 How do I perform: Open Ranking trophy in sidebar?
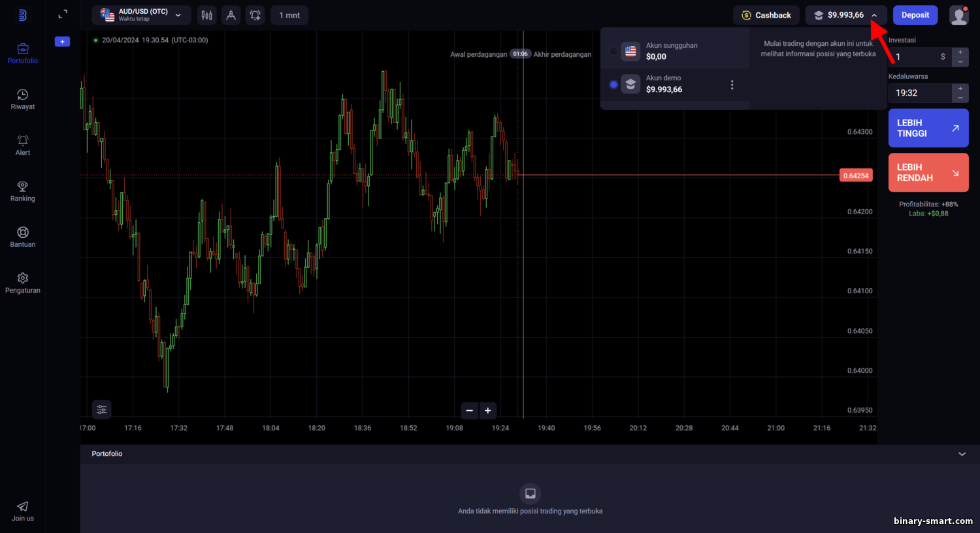[23, 191]
